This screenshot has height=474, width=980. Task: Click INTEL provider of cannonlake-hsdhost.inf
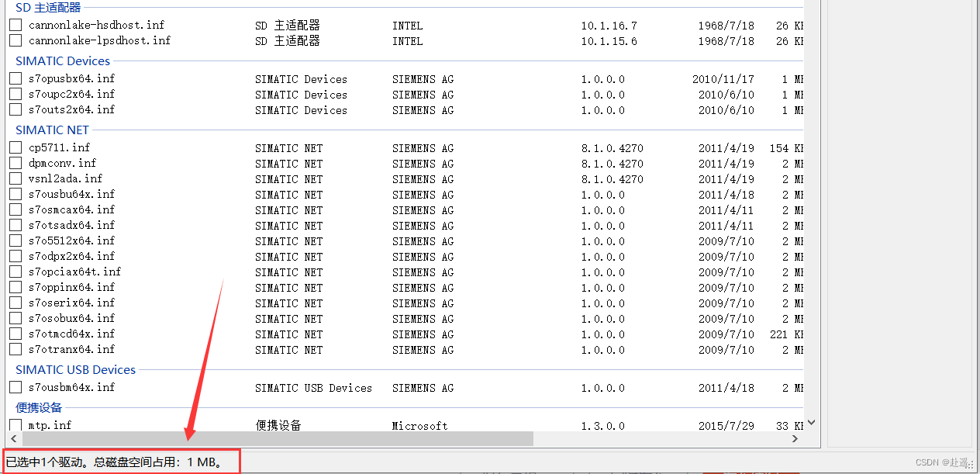(408, 26)
